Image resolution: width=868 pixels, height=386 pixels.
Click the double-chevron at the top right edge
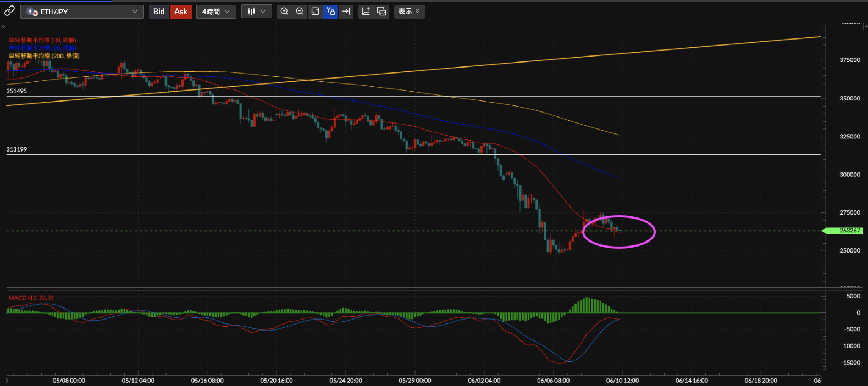click(865, 26)
